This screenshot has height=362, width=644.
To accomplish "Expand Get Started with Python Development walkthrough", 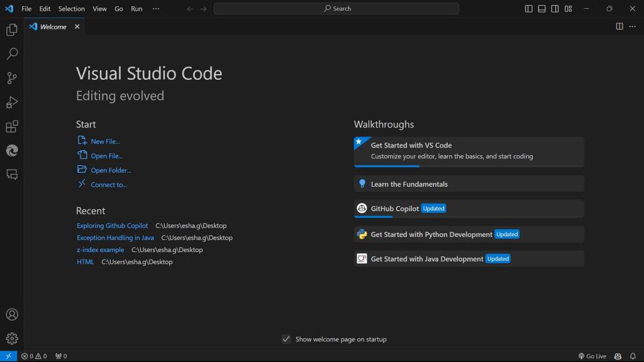I will pyautogui.click(x=468, y=233).
